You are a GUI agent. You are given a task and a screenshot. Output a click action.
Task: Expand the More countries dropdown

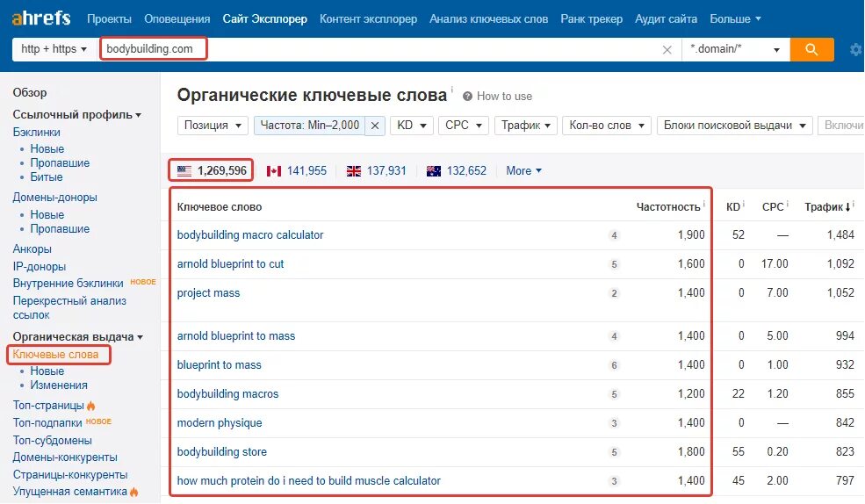(523, 171)
